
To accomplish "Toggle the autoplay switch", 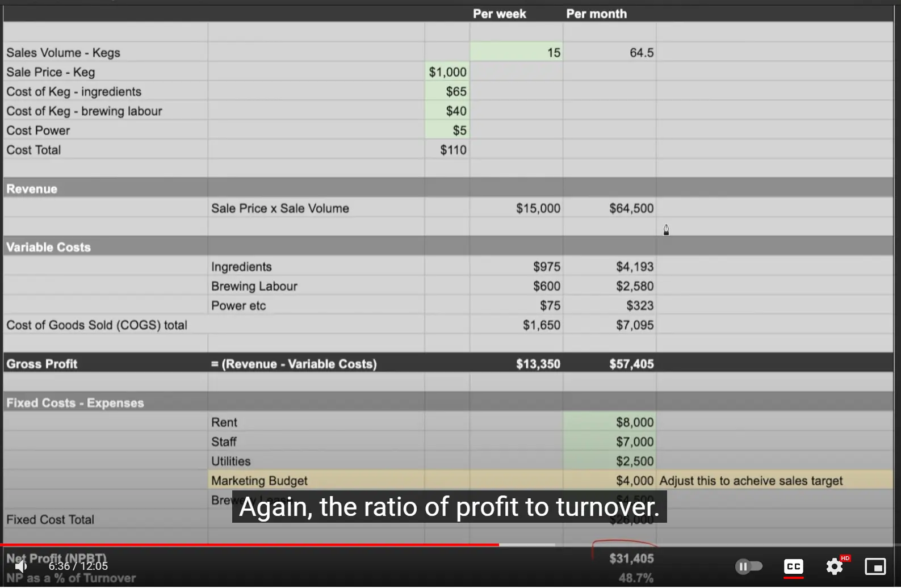I will (x=748, y=566).
